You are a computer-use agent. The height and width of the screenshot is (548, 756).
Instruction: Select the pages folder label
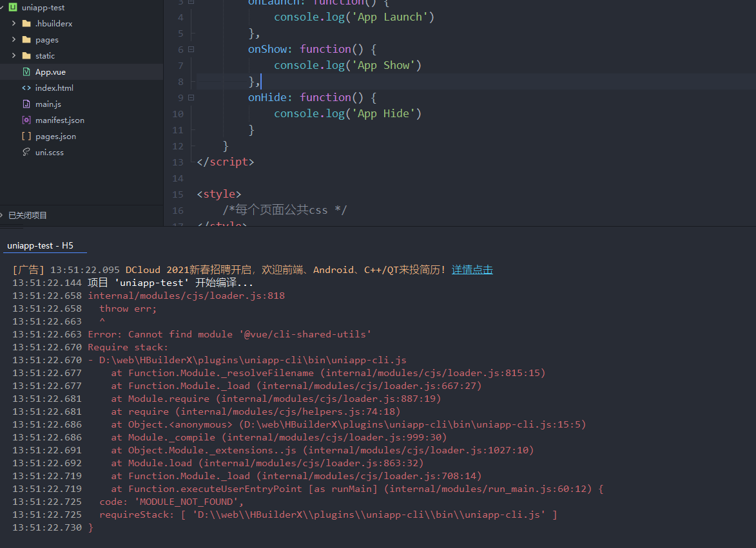coord(47,40)
